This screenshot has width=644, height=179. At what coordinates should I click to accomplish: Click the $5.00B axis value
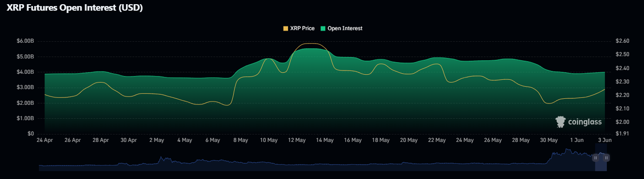pos(26,57)
